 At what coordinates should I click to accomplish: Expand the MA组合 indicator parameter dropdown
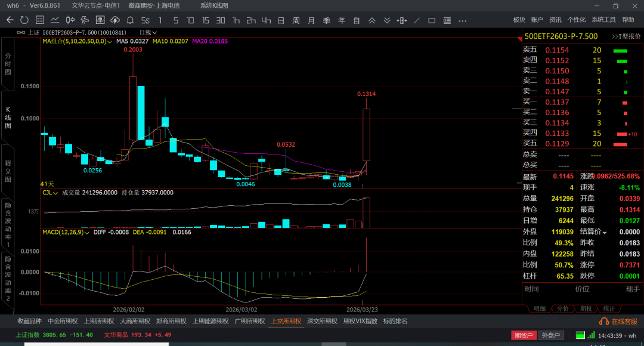110,42
